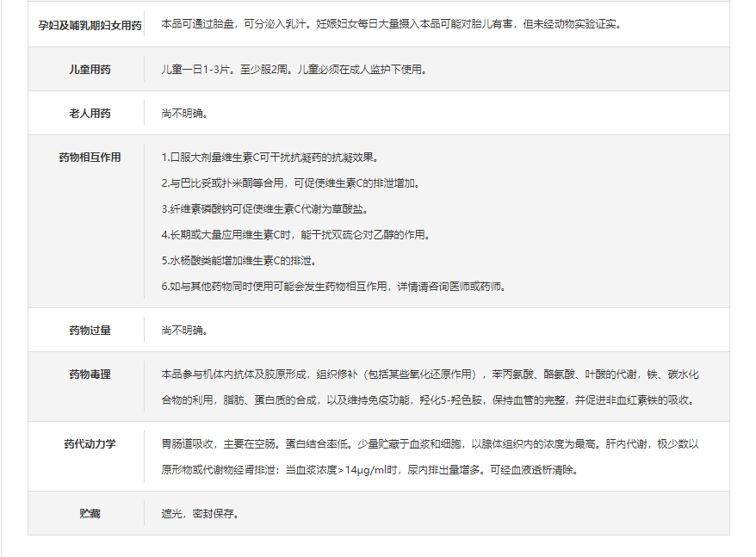Select interaction item 4 about 双硫仑
Image resolution: width=756 pixels, height=557 pixels.
pyautogui.click(x=294, y=235)
